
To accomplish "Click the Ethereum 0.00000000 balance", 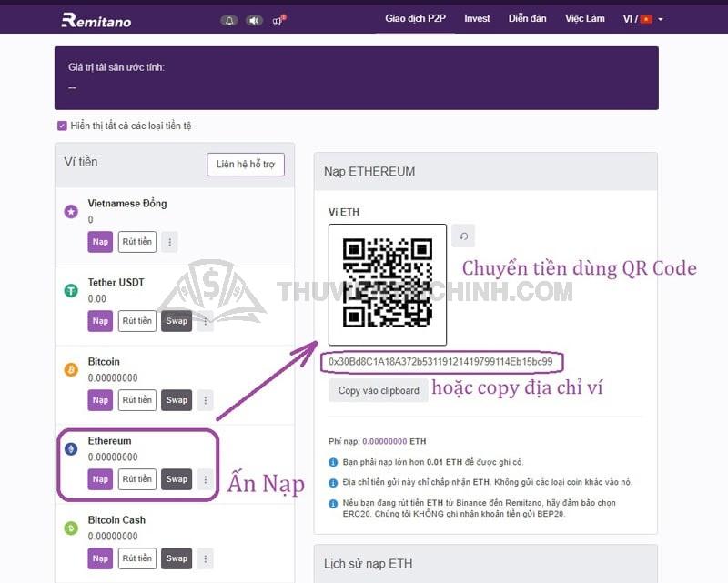I will 113,457.
